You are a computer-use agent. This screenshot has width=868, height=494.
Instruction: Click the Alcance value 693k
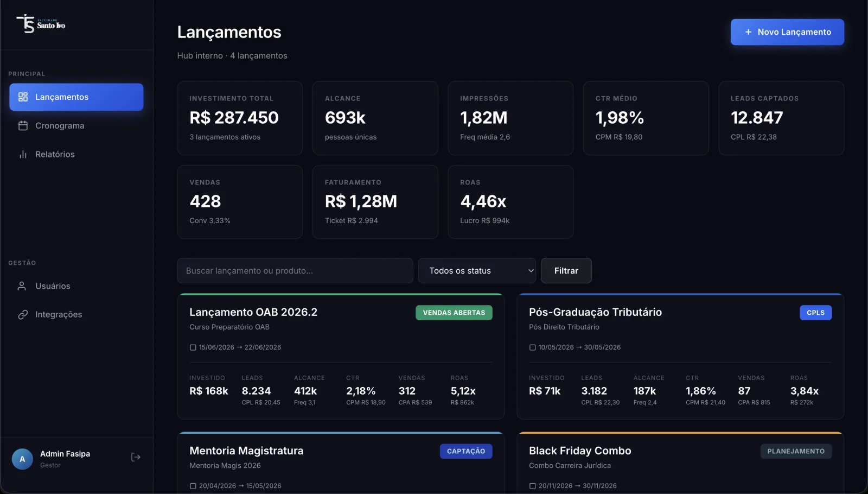point(345,118)
